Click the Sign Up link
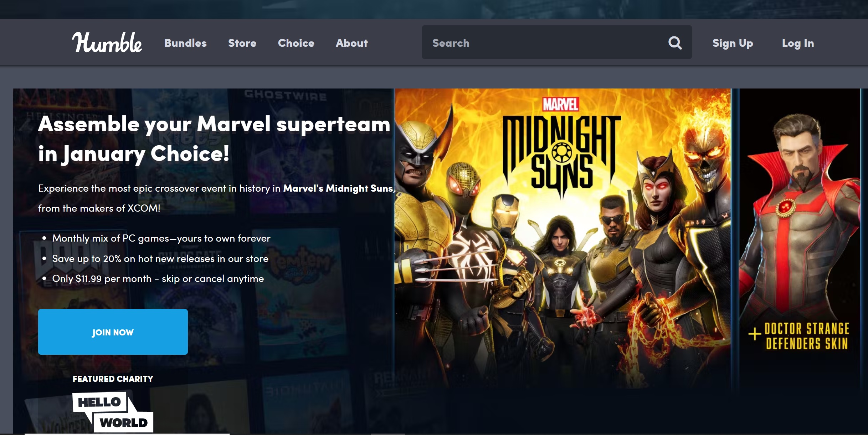The image size is (868, 435). click(x=733, y=43)
